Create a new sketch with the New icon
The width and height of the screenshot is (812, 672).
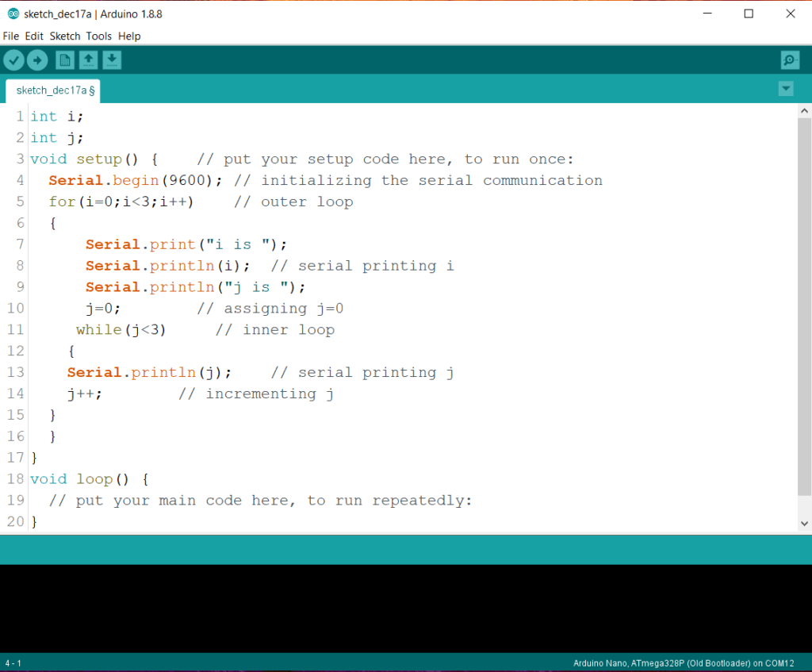pos(64,60)
